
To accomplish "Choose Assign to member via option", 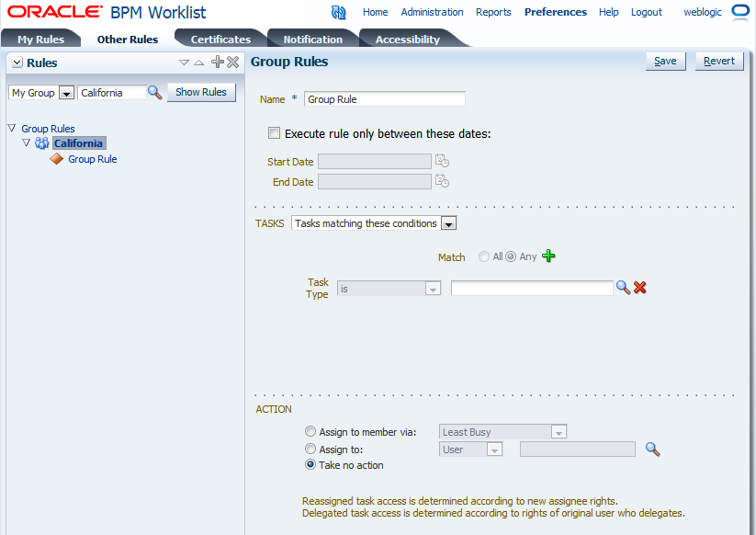I will pyautogui.click(x=310, y=431).
